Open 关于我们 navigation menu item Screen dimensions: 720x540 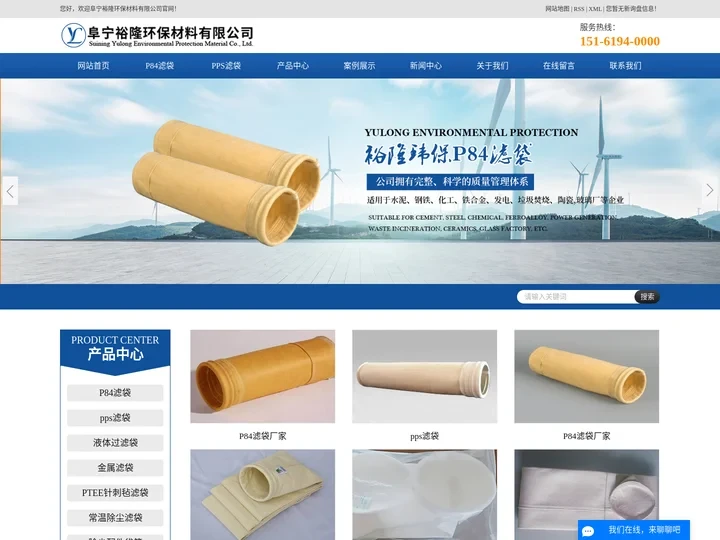[x=492, y=66]
